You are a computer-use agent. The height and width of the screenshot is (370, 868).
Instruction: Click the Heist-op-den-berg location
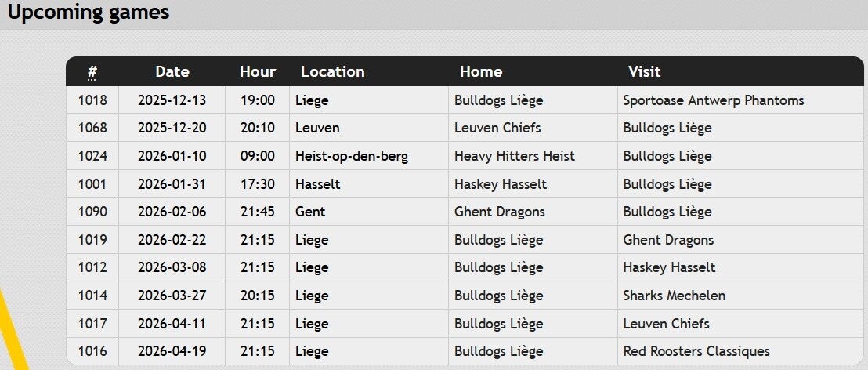[x=351, y=156]
